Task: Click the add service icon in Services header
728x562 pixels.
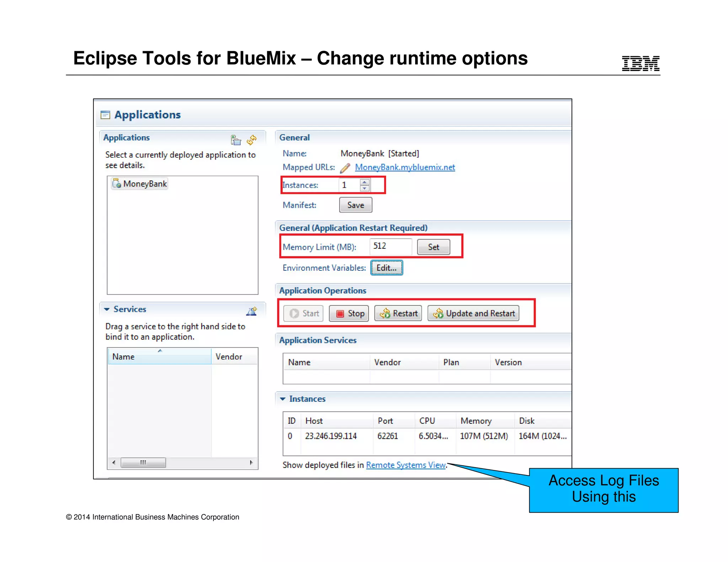Action: tap(252, 311)
